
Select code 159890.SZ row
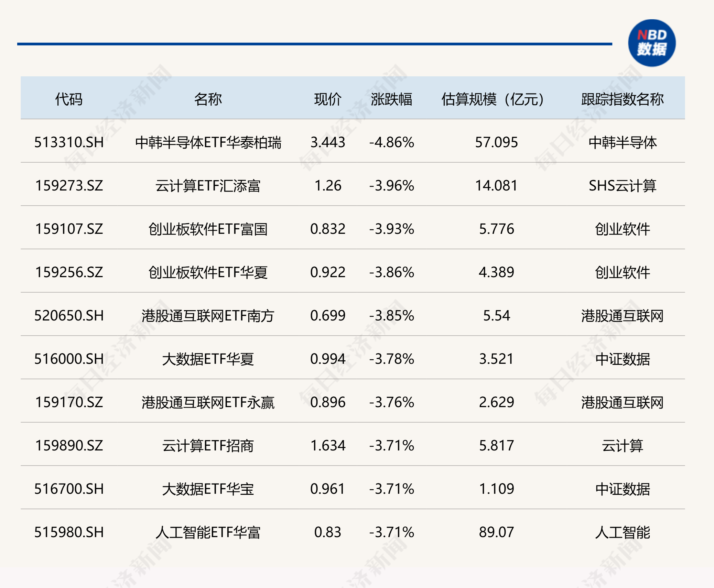click(69, 446)
